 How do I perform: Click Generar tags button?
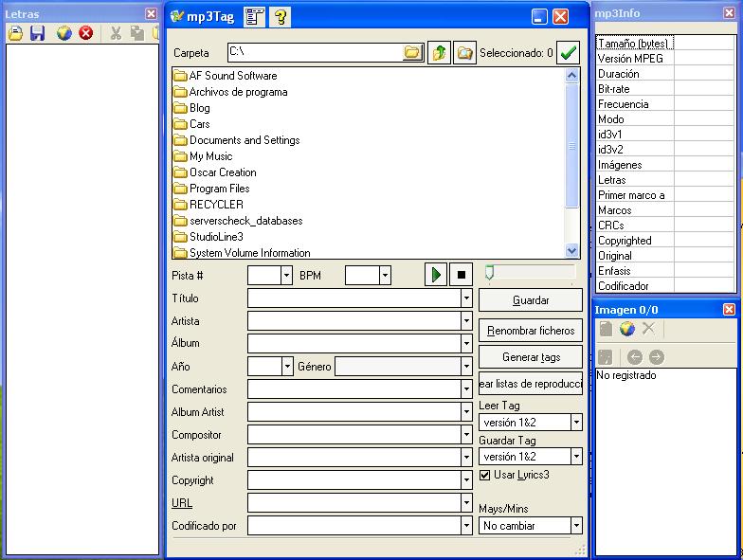pos(531,357)
